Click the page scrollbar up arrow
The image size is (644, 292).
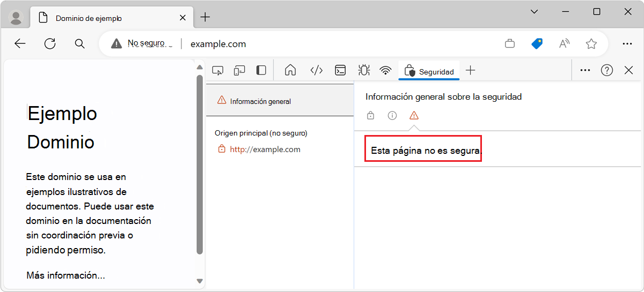(200, 68)
